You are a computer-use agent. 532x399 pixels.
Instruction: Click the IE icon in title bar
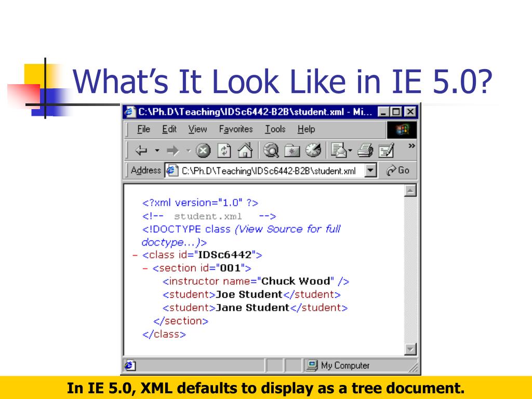pos(129,112)
